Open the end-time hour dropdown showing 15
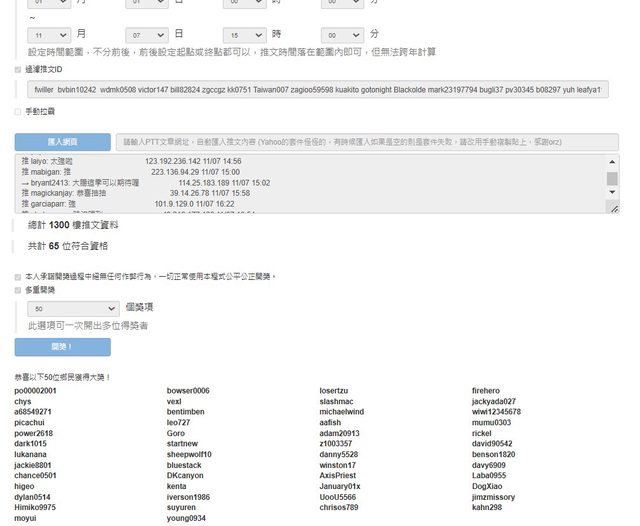This screenshot has width=640, height=526. (x=244, y=34)
